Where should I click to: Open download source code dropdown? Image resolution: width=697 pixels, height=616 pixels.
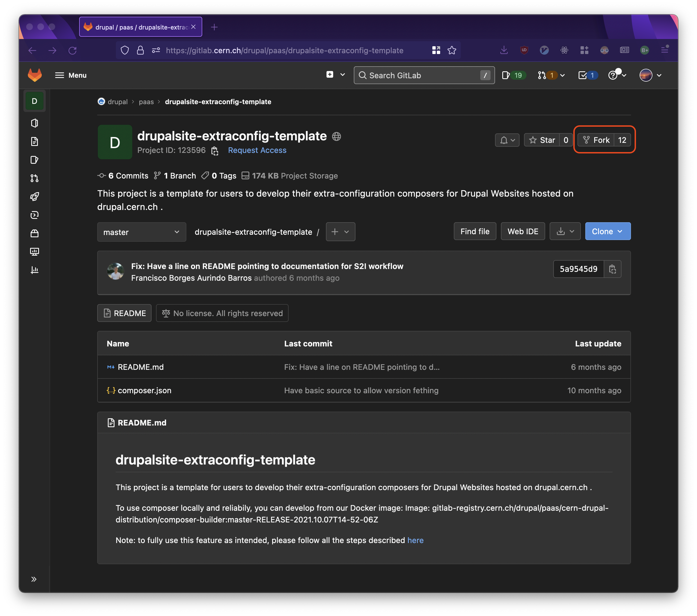tap(565, 231)
